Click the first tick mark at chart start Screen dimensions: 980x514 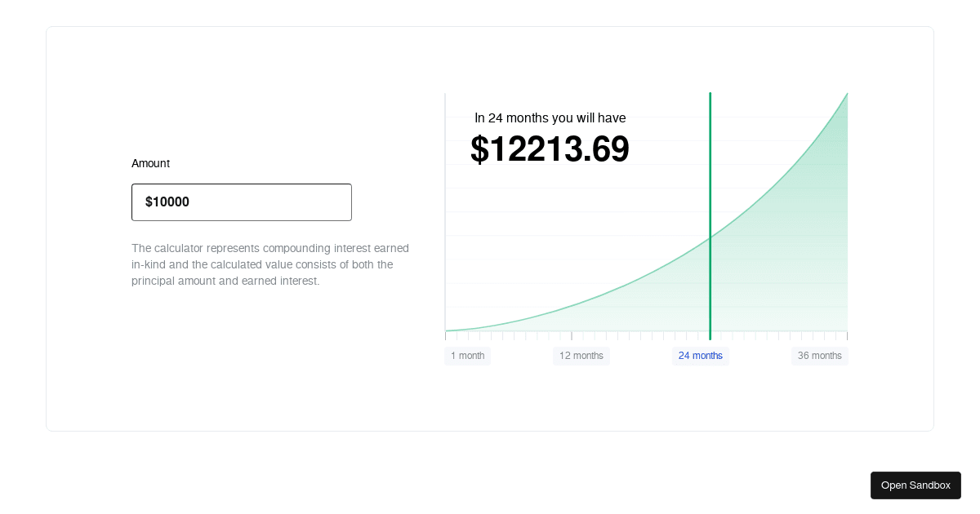coord(445,335)
